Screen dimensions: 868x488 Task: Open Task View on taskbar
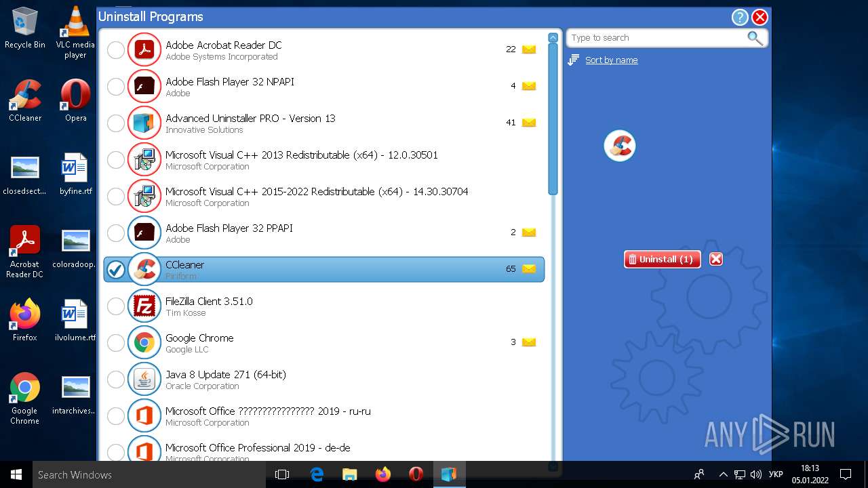(282, 474)
